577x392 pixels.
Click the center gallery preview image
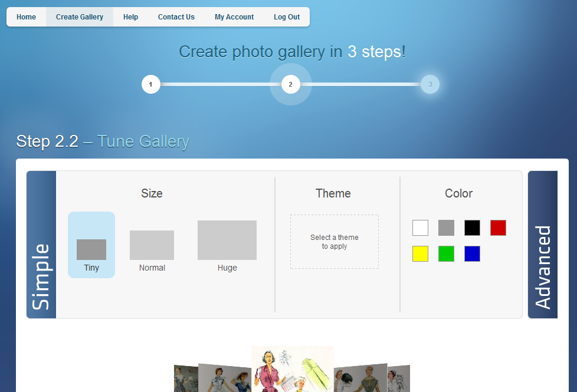293,369
